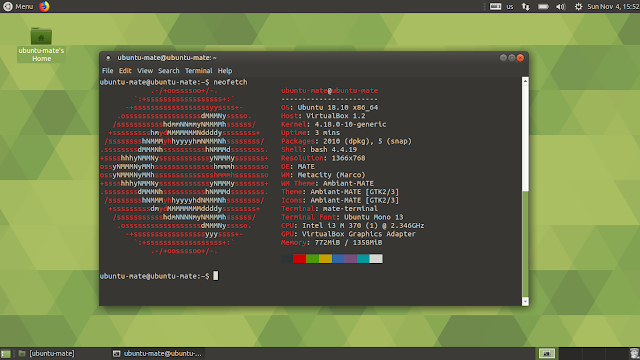Image resolution: width=640 pixels, height=360 pixels.
Task: Open the volume speaker icon
Action: 561,7
